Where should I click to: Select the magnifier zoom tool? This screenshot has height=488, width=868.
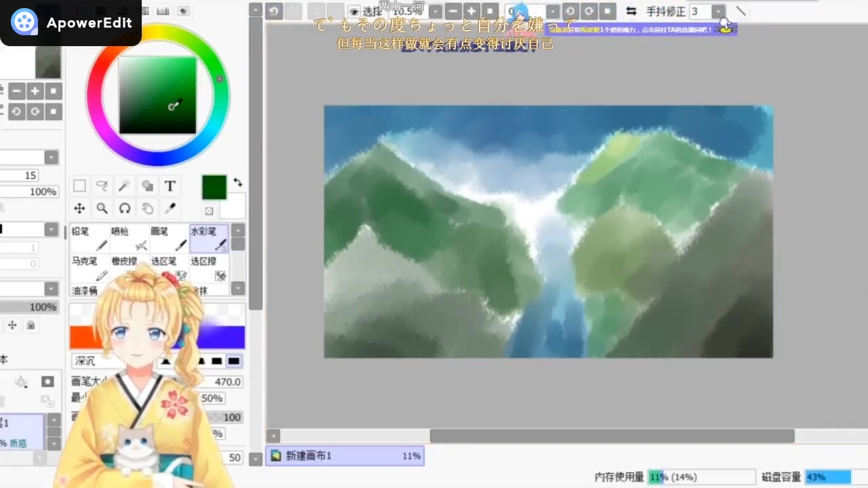pyautogui.click(x=102, y=208)
